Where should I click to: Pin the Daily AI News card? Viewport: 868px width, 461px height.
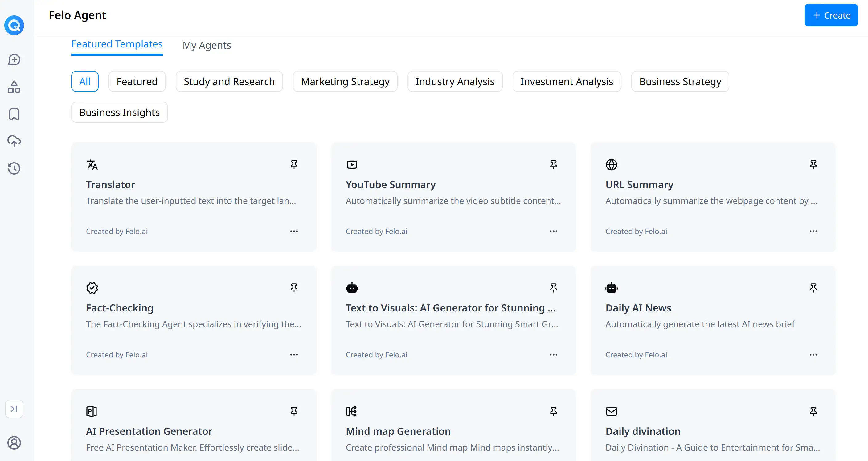(x=813, y=288)
